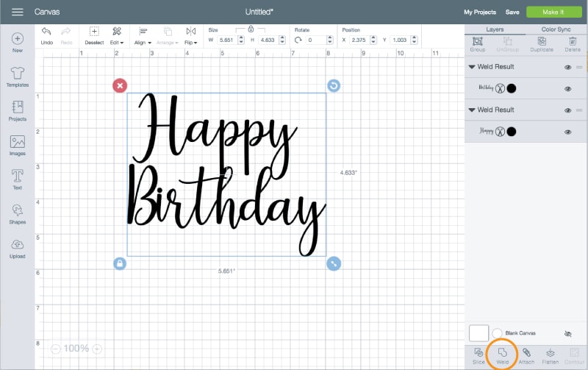Image resolution: width=588 pixels, height=370 pixels.
Task: Open the Shapes panel
Action: coord(18,213)
